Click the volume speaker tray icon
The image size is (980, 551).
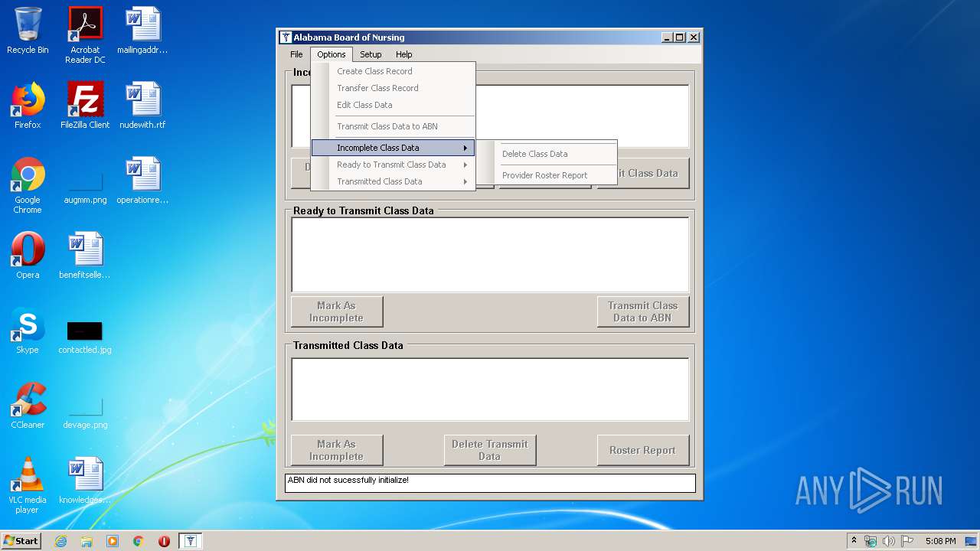pyautogui.click(x=889, y=541)
